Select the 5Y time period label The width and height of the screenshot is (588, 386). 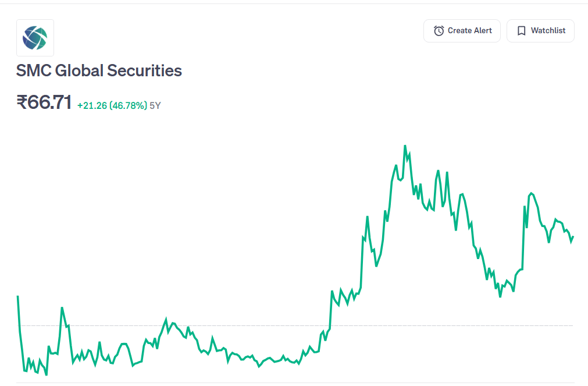[155, 106]
